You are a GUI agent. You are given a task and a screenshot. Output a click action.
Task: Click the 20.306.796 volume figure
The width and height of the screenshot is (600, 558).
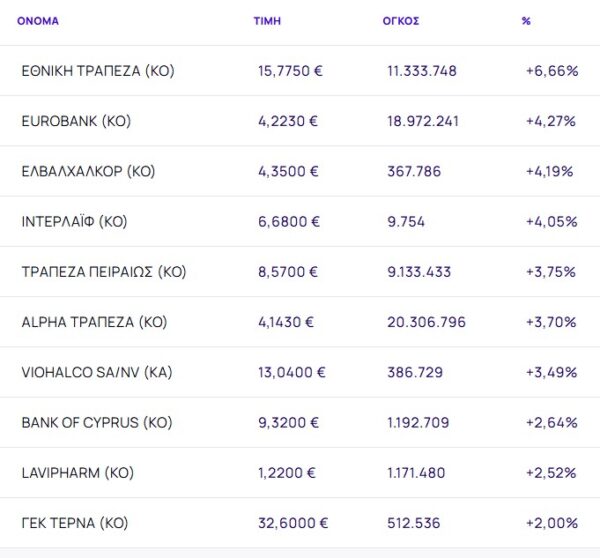point(426,322)
